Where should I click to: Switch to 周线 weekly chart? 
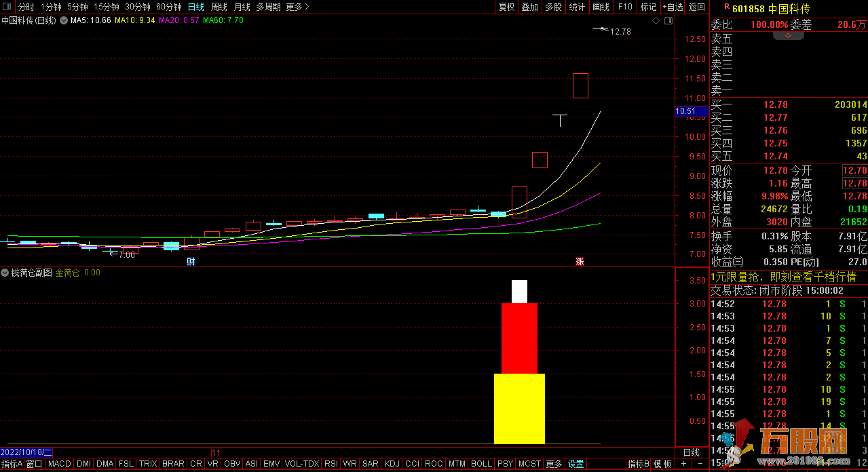[x=219, y=7]
